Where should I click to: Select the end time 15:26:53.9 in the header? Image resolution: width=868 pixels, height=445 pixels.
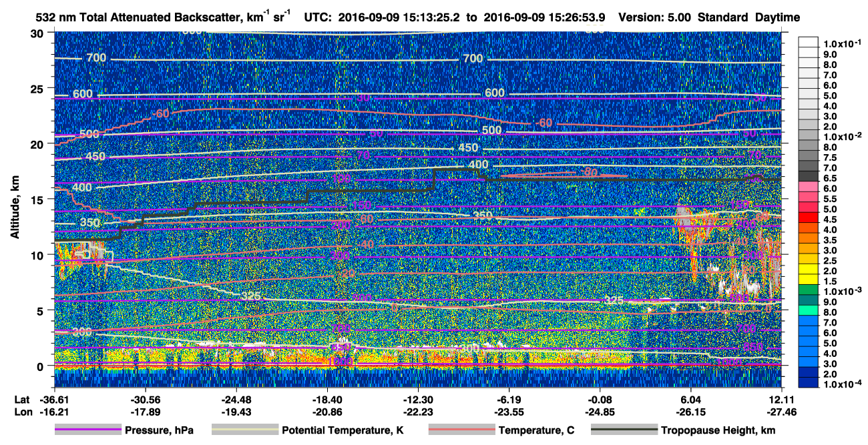[x=576, y=17]
